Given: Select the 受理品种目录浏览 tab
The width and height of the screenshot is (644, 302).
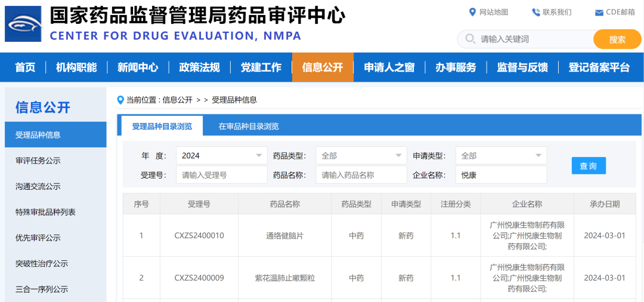Looking at the screenshot, I should coord(162,127).
